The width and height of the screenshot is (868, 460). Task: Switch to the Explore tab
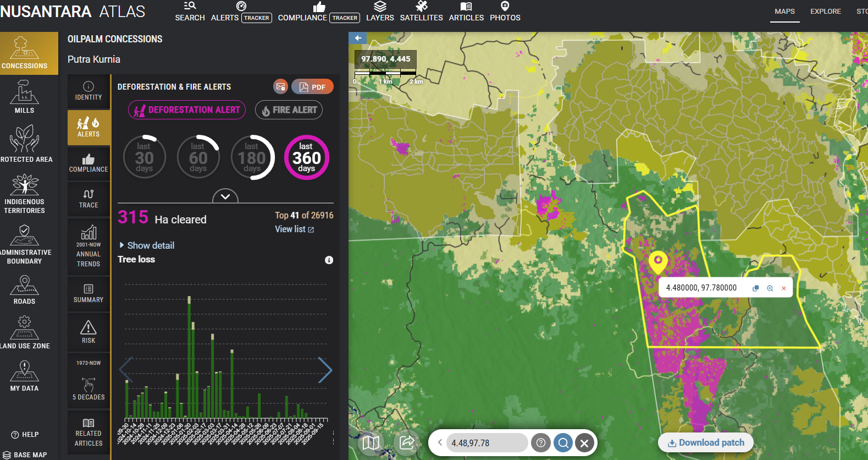coord(825,12)
